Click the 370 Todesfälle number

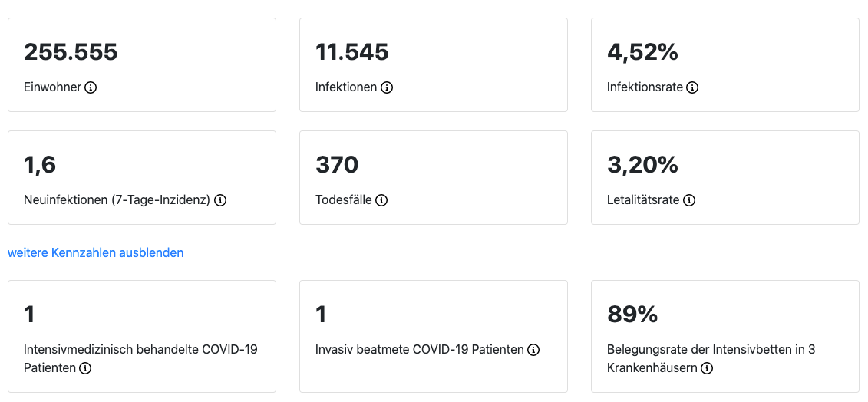(337, 165)
